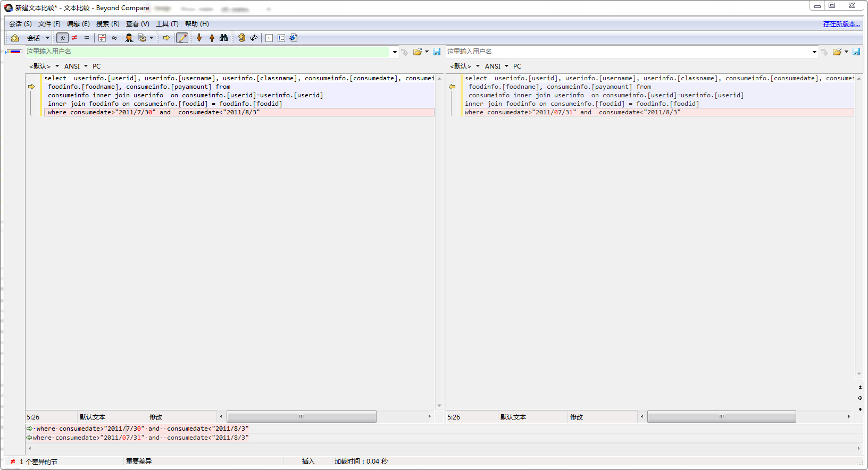Save the right pane file
The width and height of the screenshot is (868, 470).
click(x=856, y=52)
